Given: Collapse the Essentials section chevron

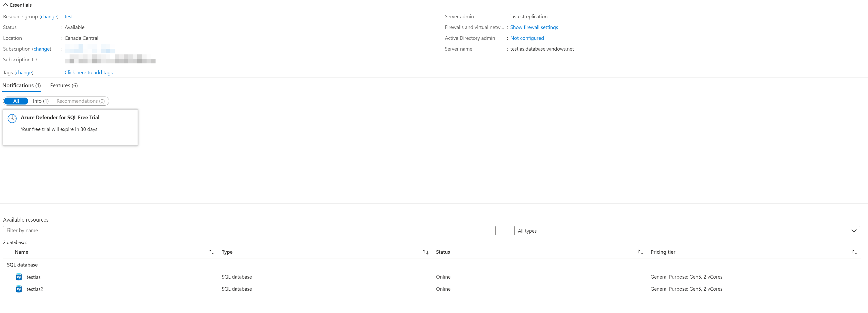Looking at the screenshot, I should click(5, 5).
